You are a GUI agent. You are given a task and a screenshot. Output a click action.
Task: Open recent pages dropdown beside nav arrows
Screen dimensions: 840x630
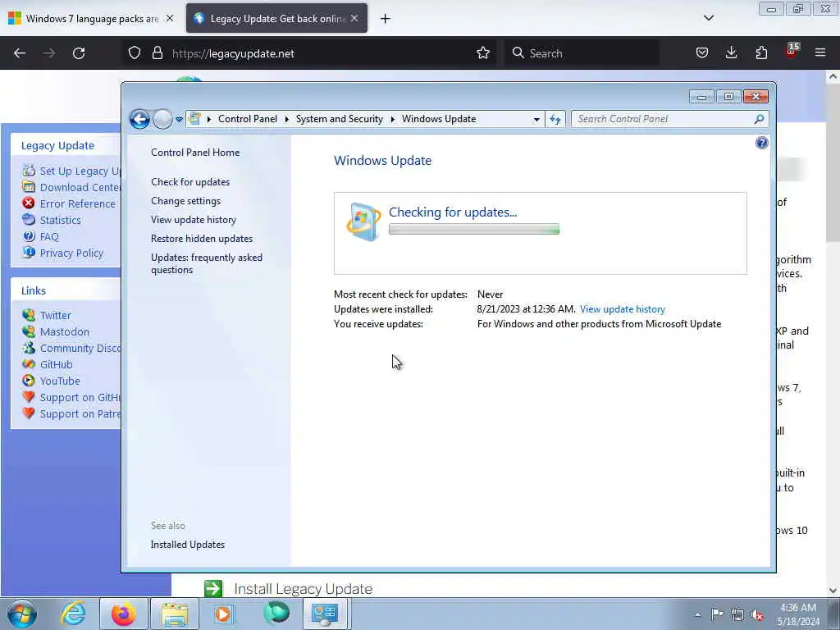pyautogui.click(x=179, y=120)
